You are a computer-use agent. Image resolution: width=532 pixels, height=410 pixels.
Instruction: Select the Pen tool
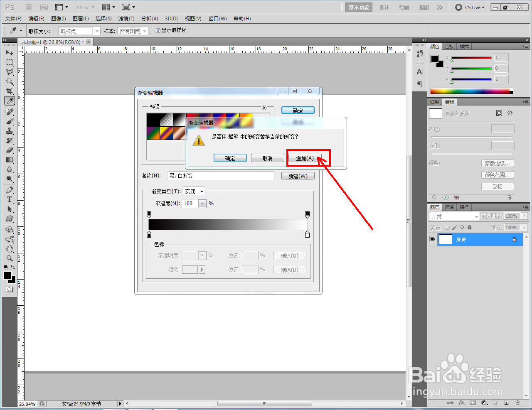pos(10,190)
